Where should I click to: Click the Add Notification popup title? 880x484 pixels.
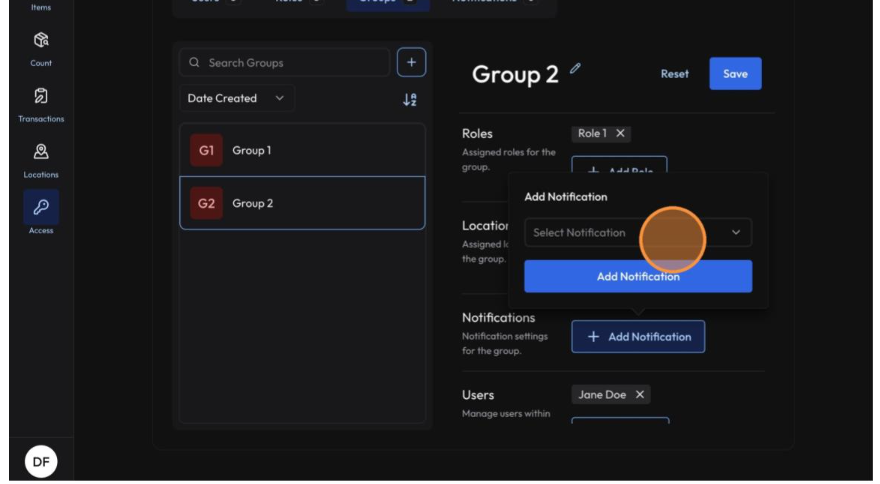(x=566, y=197)
